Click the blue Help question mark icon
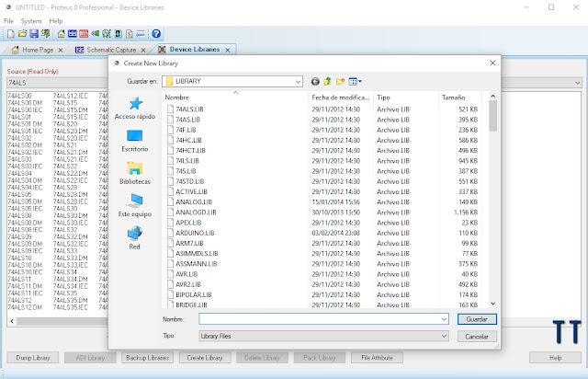Image resolution: width=588 pixels, height=379 pixels. pyautogui.click(x=156, y=34)
